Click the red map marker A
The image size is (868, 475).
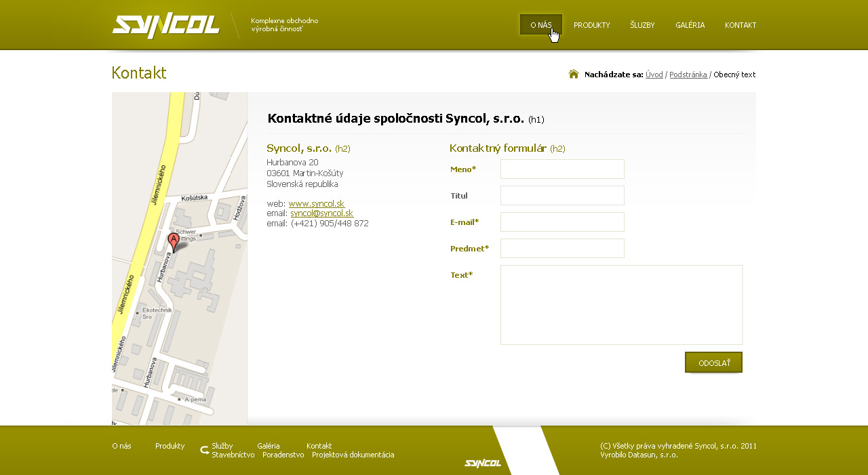(x=174, y=242)
